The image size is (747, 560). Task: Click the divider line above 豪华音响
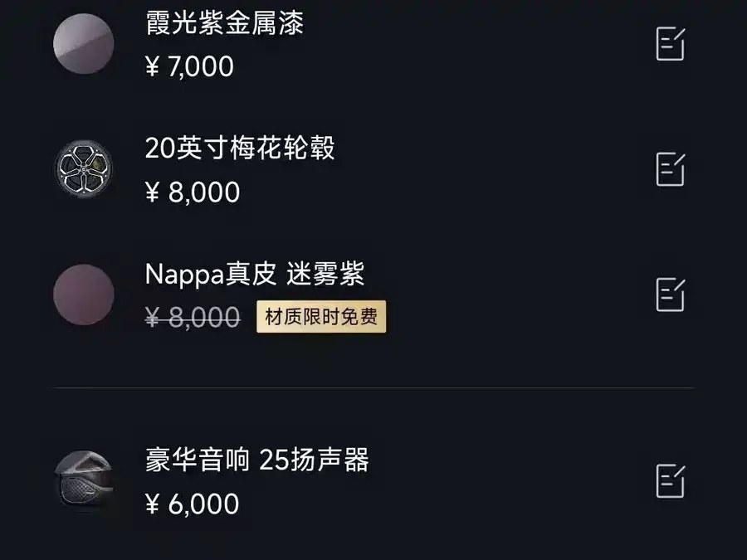point(373,387)
